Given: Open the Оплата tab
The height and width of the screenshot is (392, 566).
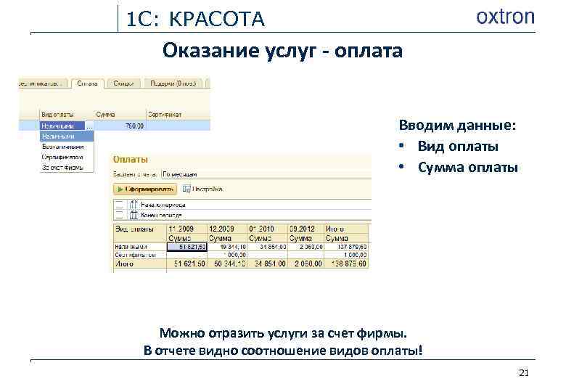Looking at the screenshot, I should 87,83.
